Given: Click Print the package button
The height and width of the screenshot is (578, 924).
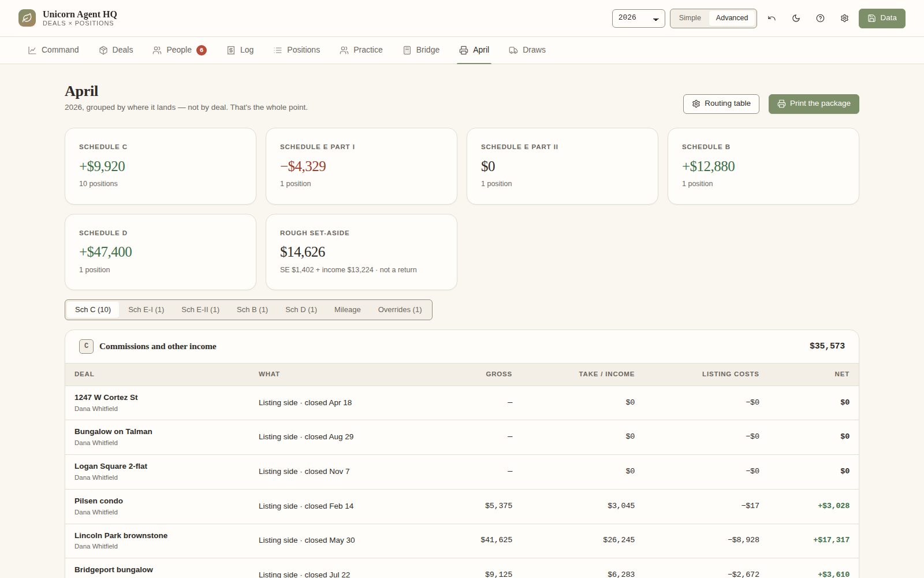Looking at the screenshot, I should pos(814,104).
